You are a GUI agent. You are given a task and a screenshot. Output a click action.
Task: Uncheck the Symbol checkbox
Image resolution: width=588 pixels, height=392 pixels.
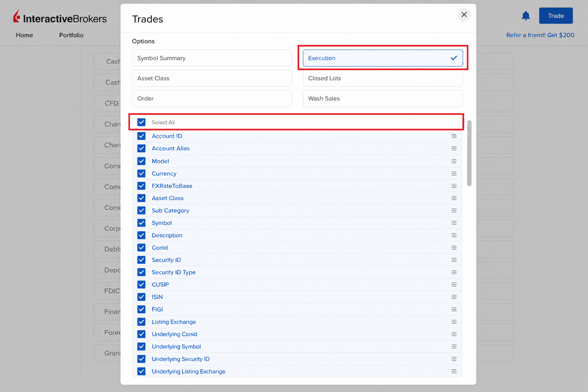pos(142,223)
